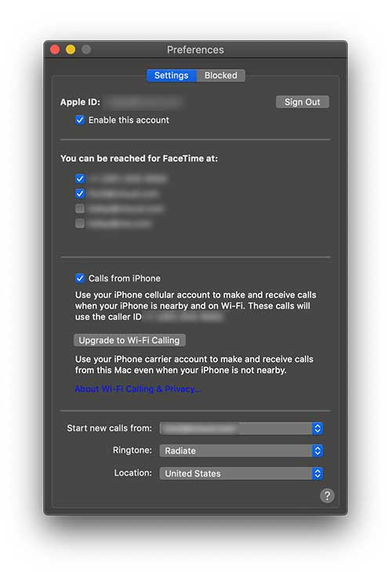Click Upgrade to Wi-Fi Calling button
Screen dimensions: 392x584
[129, 340]
